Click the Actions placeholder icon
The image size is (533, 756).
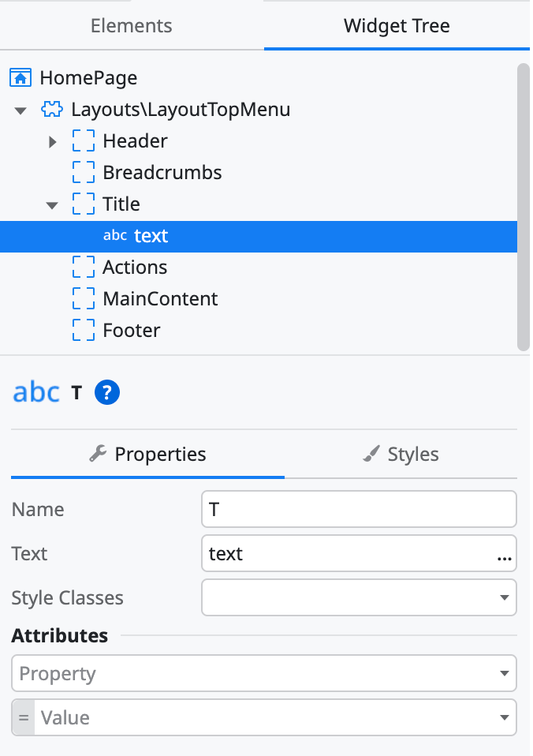[x=83, y=268]
